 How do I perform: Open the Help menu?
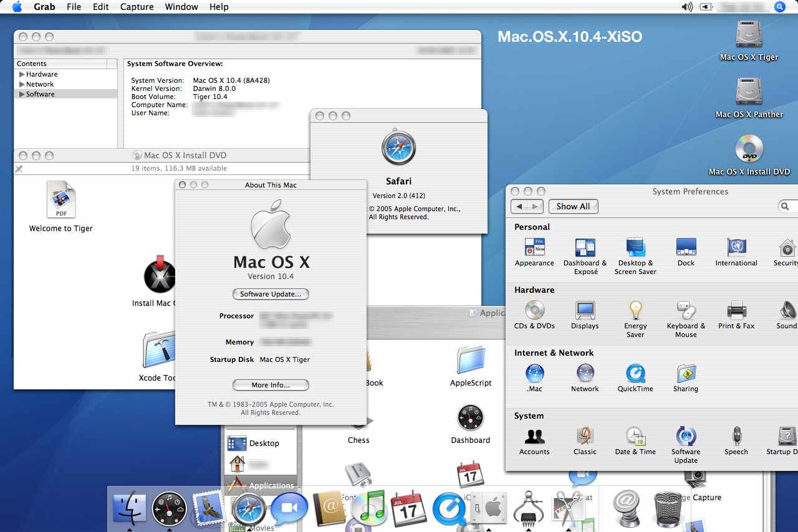[x=219, y=7]
